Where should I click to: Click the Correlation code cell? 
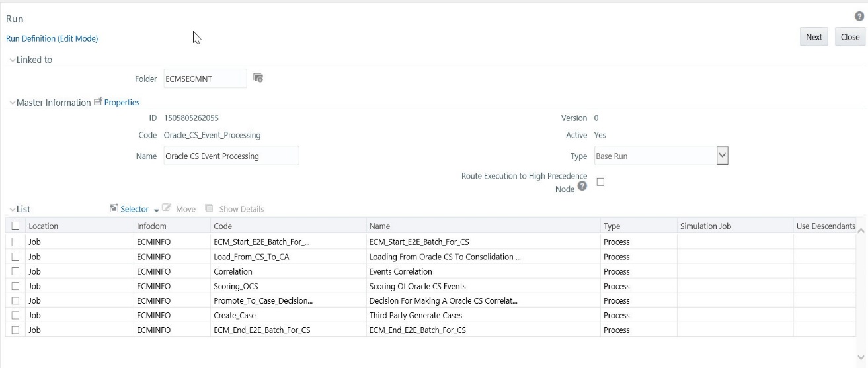pos(288,271)
